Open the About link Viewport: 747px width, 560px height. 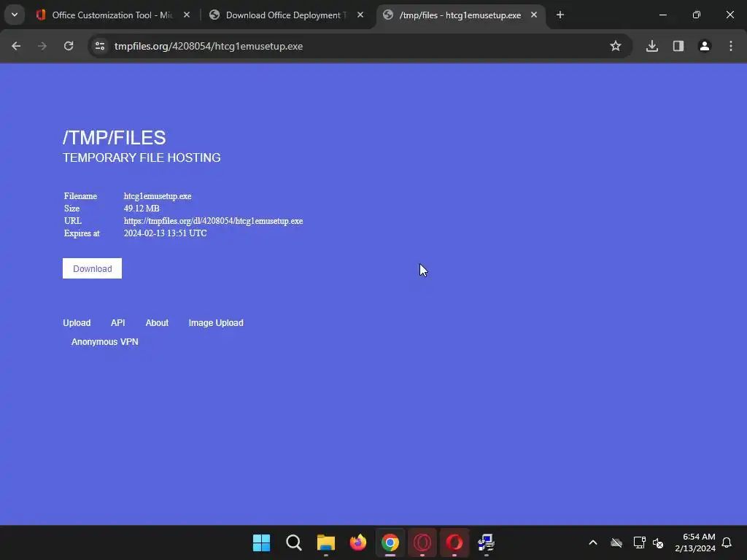coord(157,323)
